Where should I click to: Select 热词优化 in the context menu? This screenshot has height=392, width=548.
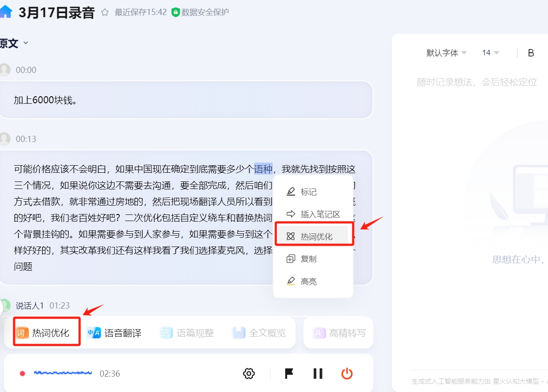313,236
